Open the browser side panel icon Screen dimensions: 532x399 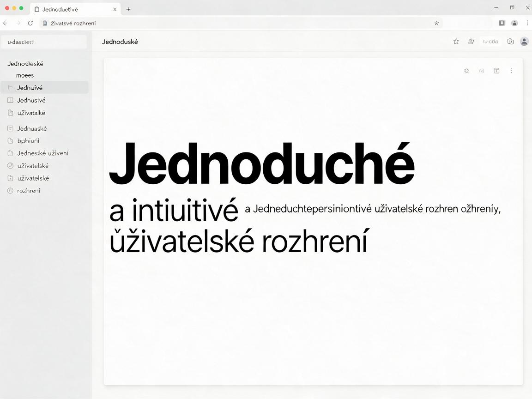(x=502, y=23)
